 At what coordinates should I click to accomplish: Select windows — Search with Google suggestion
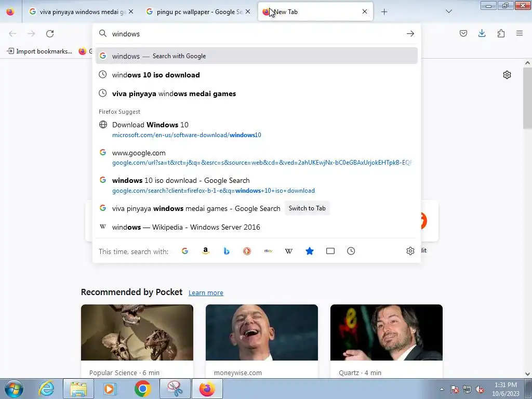tap(256, 56)
